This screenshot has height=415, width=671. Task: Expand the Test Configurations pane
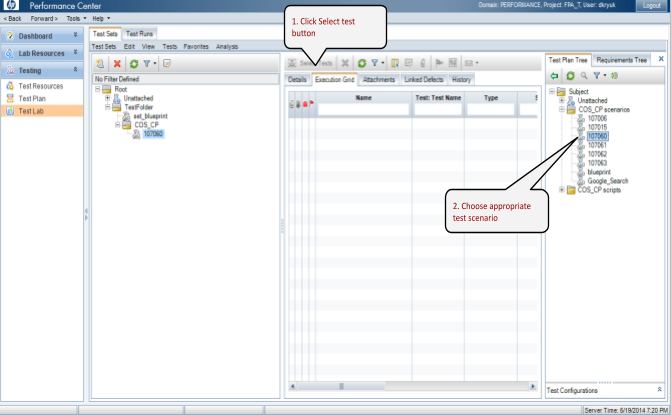pyautogui.click(x=659, y=390)
